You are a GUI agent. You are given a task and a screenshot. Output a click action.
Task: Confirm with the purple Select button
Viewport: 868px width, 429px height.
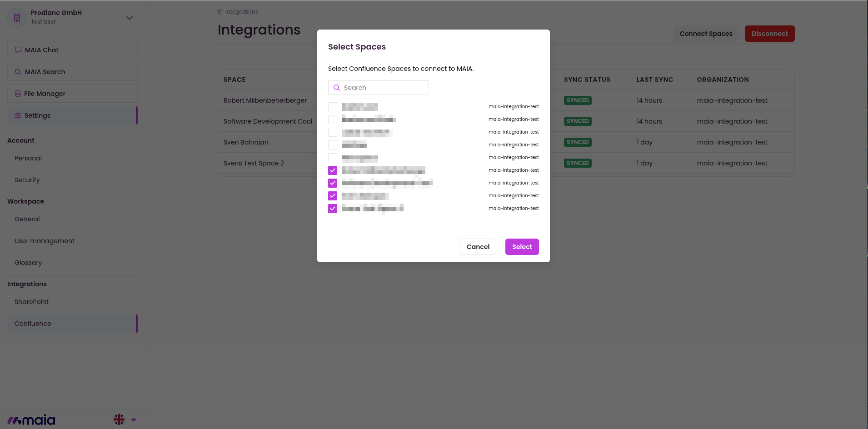(x=522, y=247)
